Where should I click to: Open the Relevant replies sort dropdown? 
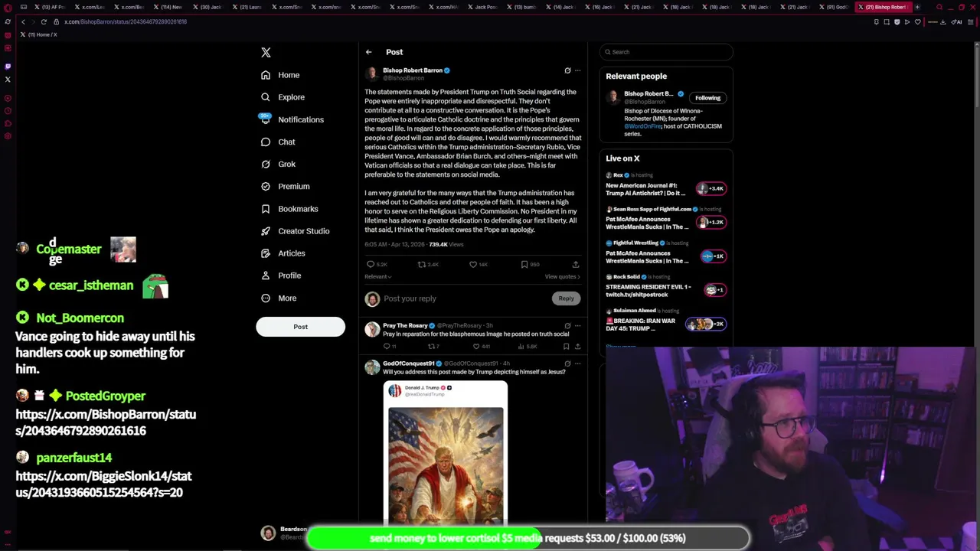(x=378, y=277)
